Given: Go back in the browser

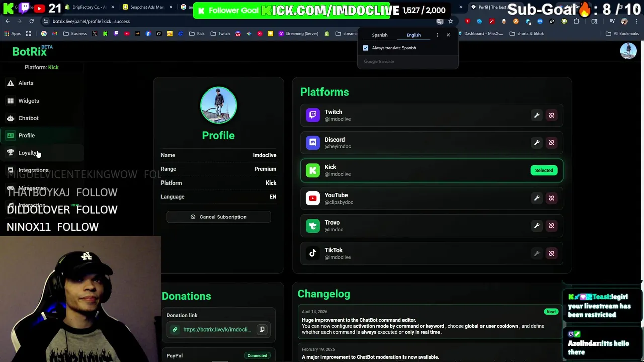Looking at the screenshot, I should pos(8,21).
